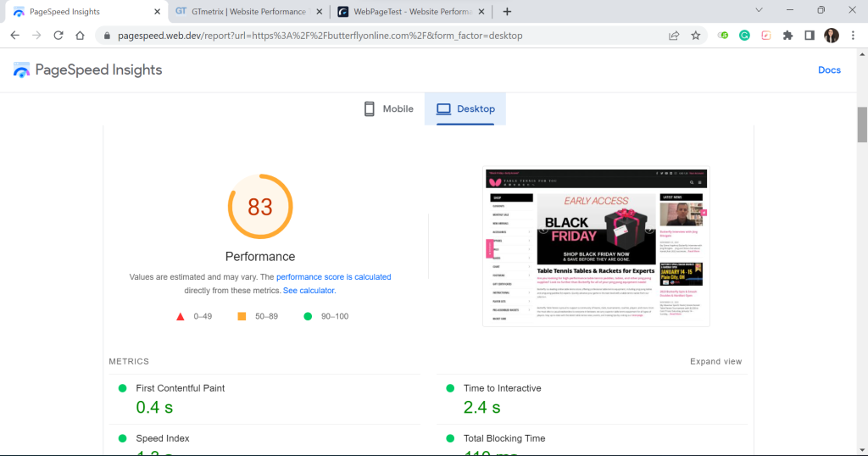Open the browser home page
This screenshot has width=868, height=456.
pos(80,36)
